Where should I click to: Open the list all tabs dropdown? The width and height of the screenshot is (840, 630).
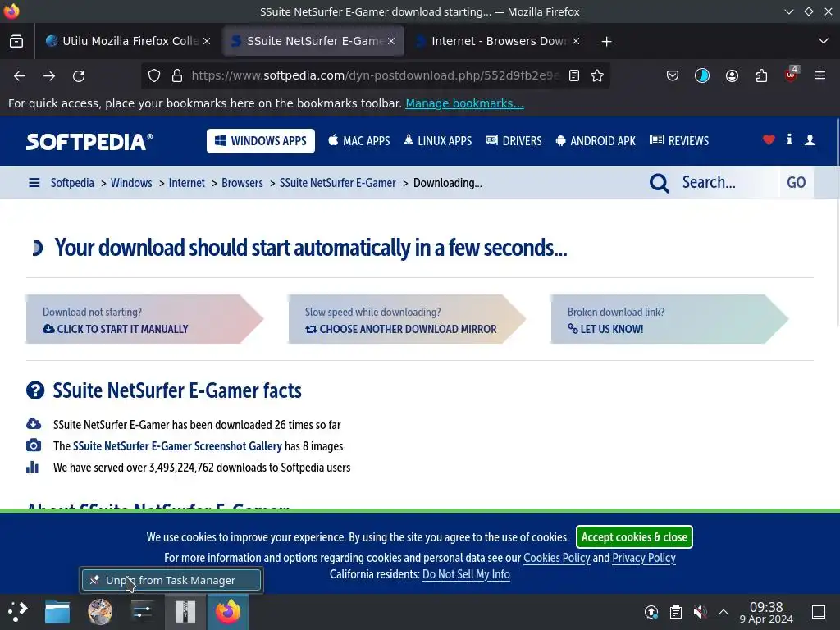click(824, 41)
